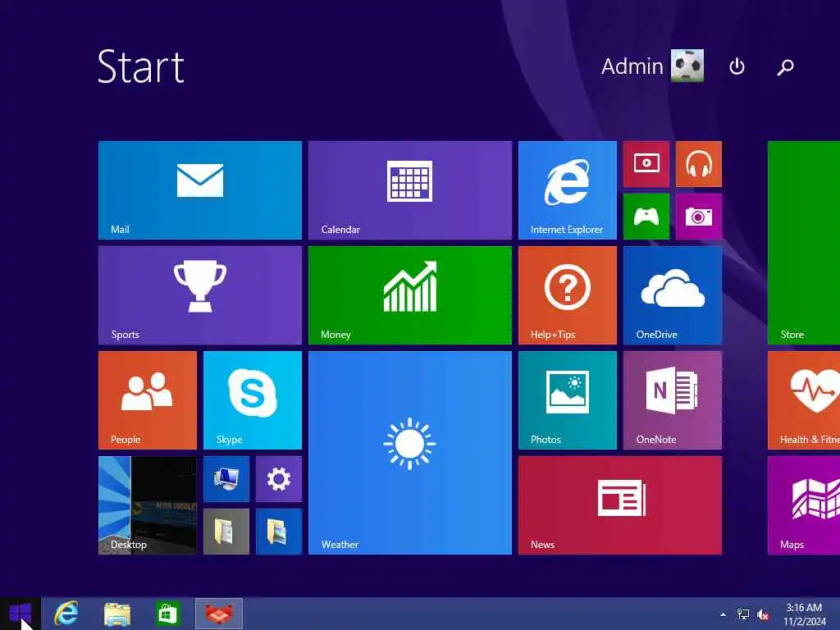Open the OneDrive tile
The height and width of the screenshot is (630, 840).
tap(673, 295)
